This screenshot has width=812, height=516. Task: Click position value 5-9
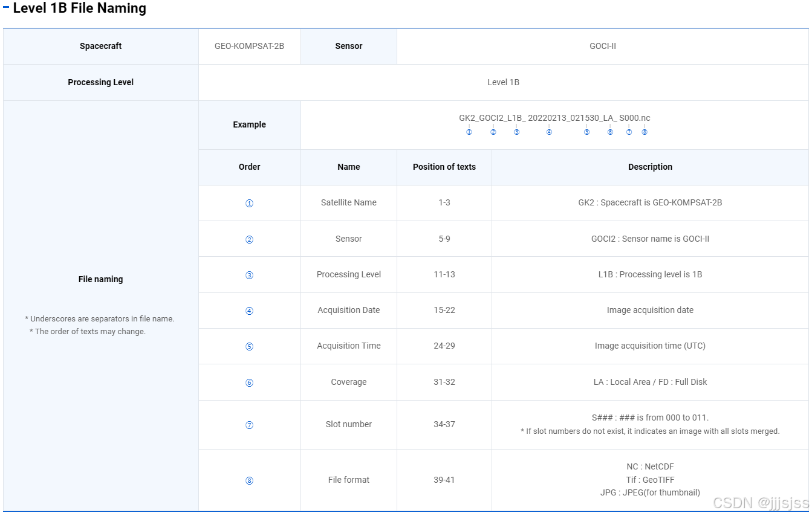[x=444, y=239]
